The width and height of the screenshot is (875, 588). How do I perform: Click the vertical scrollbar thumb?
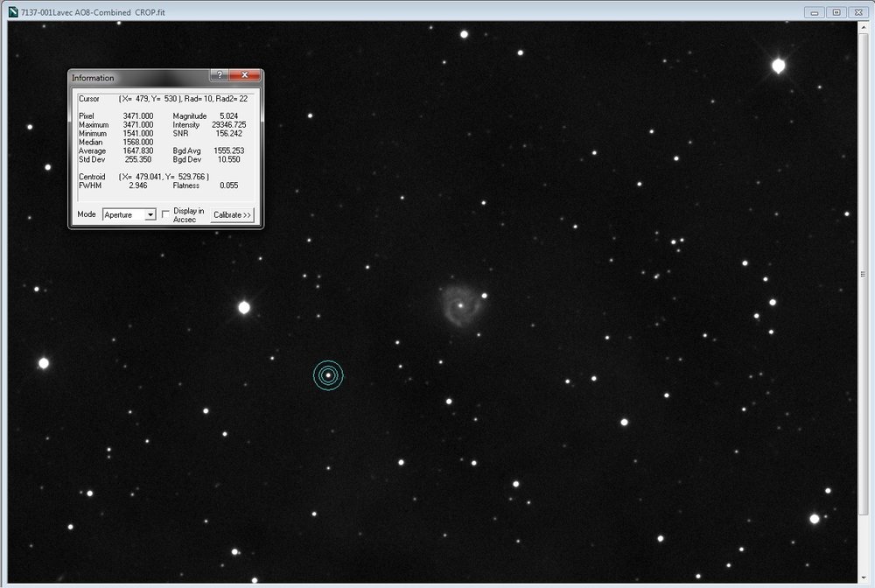pos(864,274)
